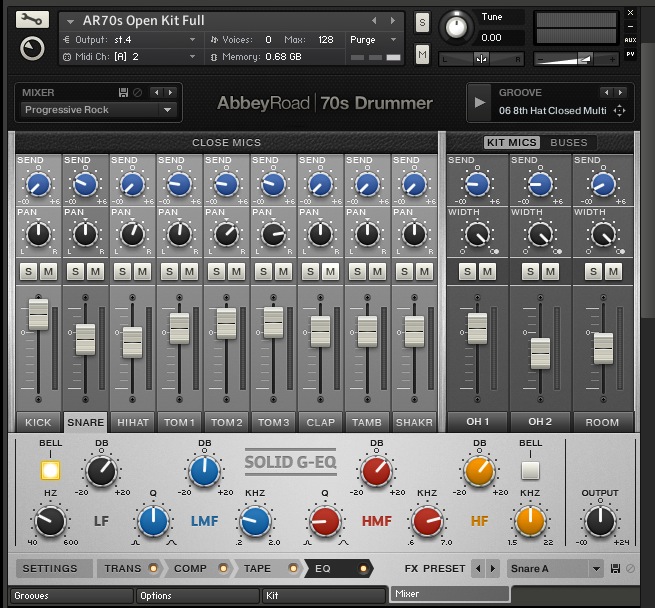The height and width of the screenshot is (608, 655).
Task: Click the FX preset delete icon
Action: coord(630,568)
